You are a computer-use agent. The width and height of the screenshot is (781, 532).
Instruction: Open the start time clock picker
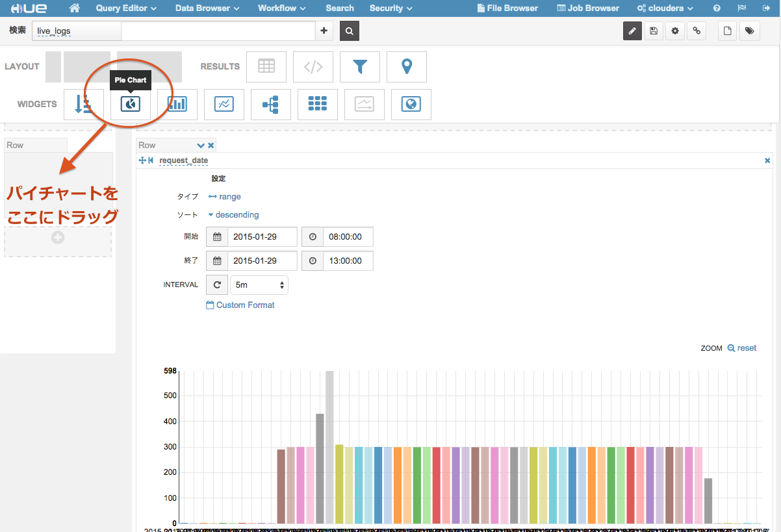point(313,237)
